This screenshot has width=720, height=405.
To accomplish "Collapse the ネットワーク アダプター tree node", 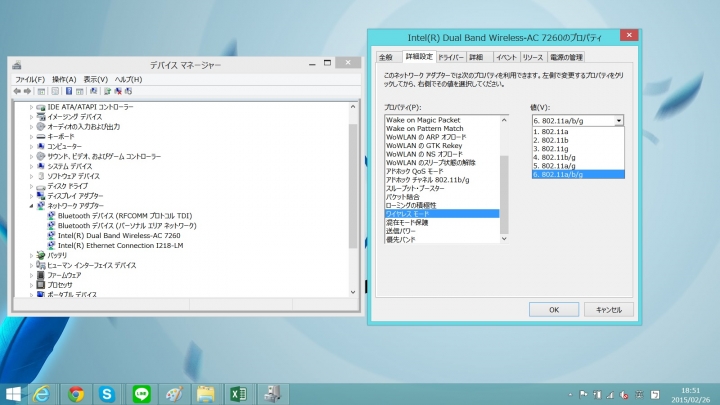I will (x=31, y=206).
